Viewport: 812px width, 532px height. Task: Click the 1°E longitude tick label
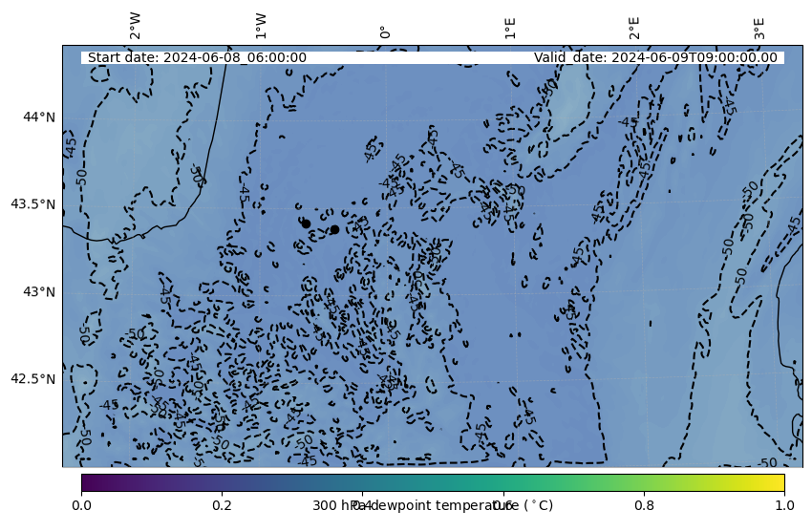[x=510, y=28]
